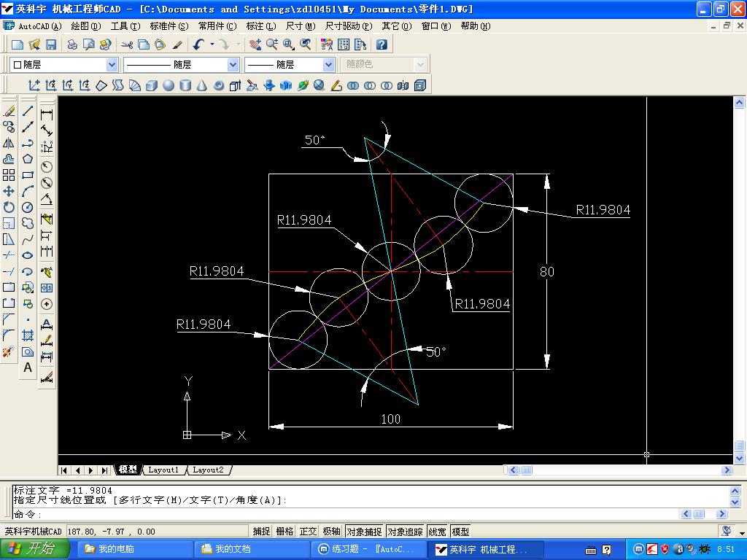Click the vertical scrollbar up arrow

[x=740, y=102]
